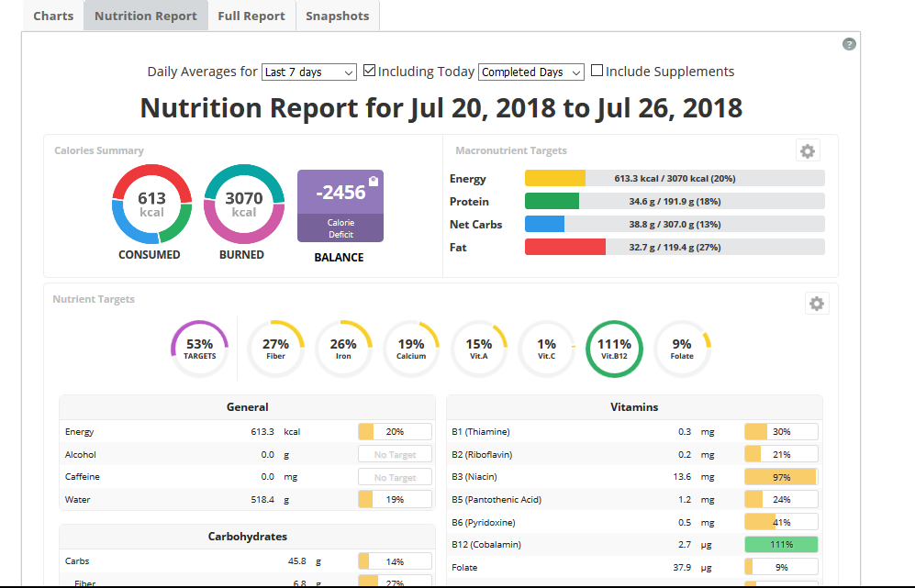Click the B12 (Cobalamin) 111% bar
915x588 pixels.
click(x=781, y=544)
